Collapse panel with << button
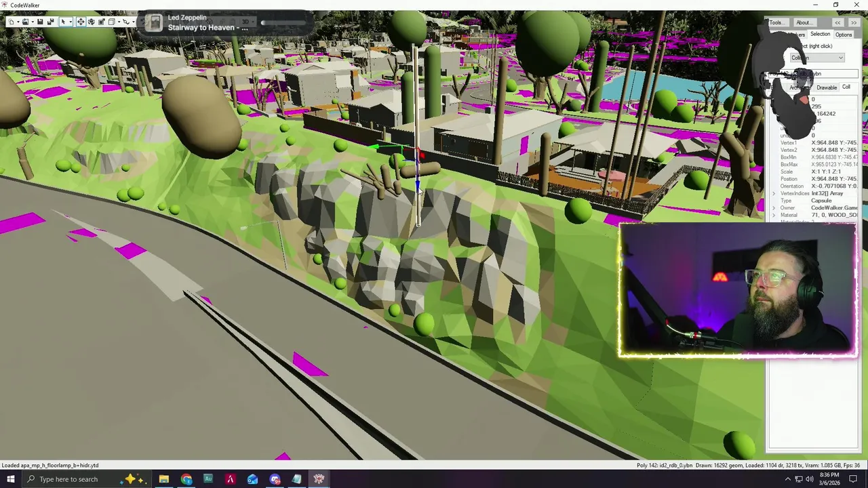This screenshot has width=868, height=488. tap(837, 22)
